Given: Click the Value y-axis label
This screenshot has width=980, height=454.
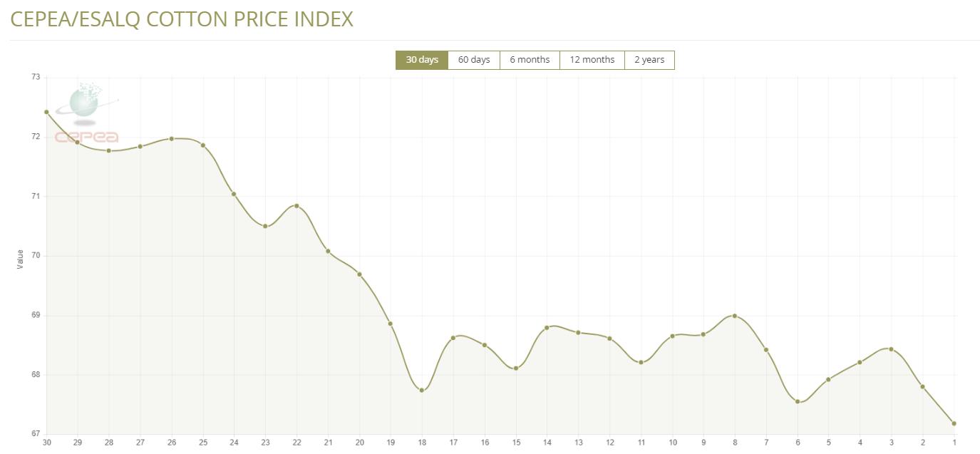Looking at the screenshot, I should point(20,259).
